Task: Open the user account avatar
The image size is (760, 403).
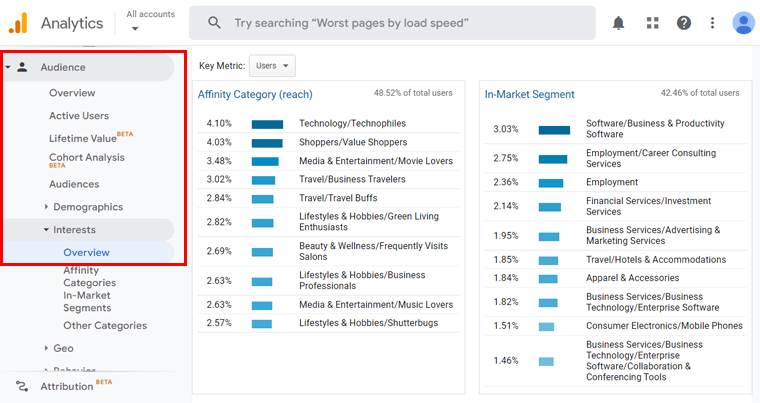Action: click(743, 23)
